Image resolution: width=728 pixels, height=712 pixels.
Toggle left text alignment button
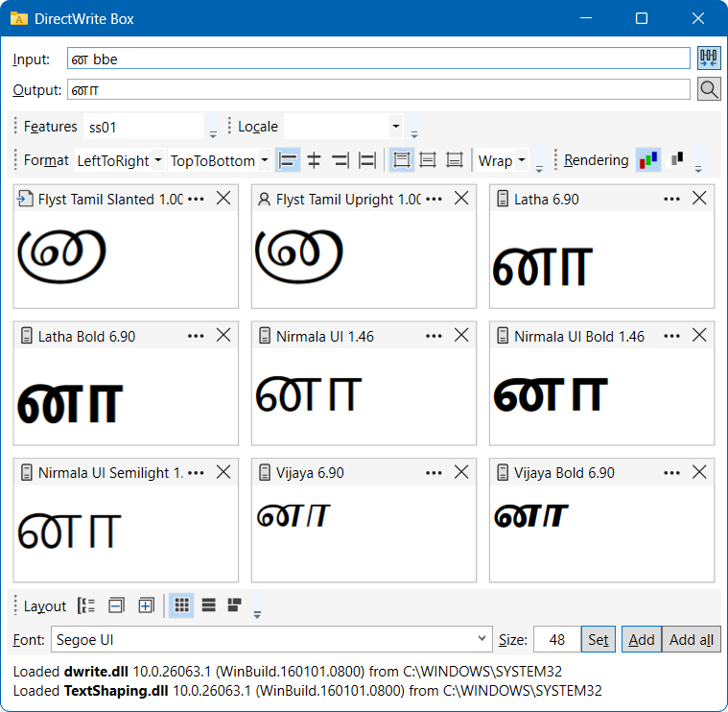(288, 160)
